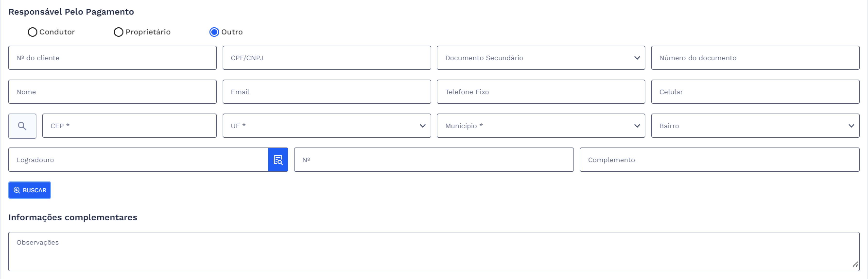Click the Email input field

pyautogui.click(x=326, y=92)
